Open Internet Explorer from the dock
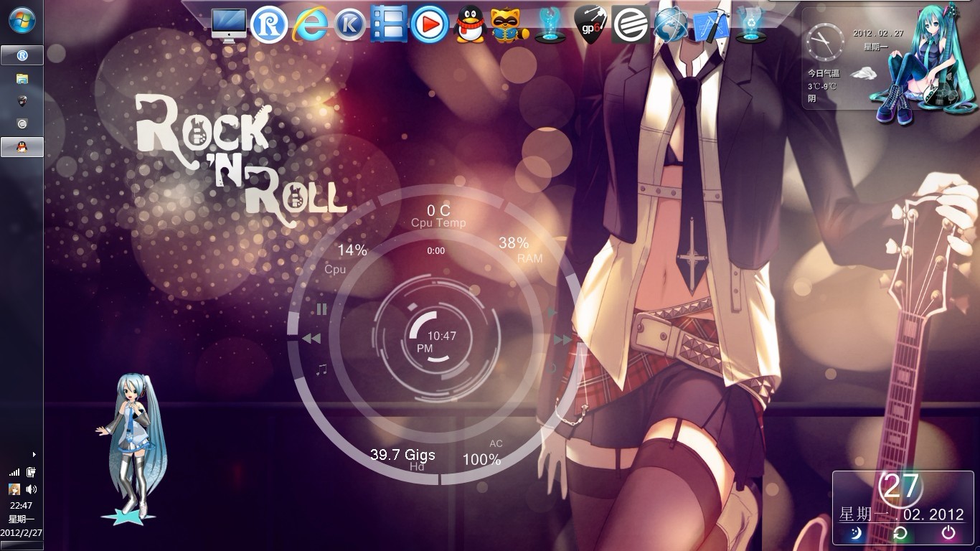The image size is (980, 551). click(310, 26)
